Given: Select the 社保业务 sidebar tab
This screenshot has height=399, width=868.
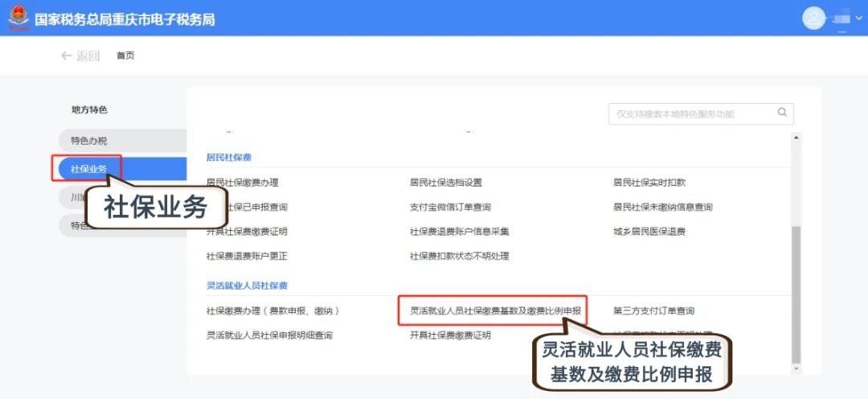Looking at the screenshot, I should pos(88,168).
